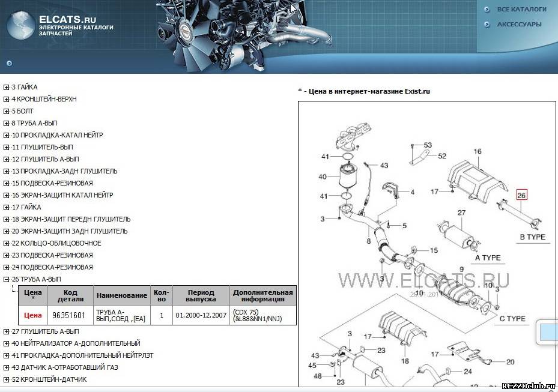Click callout 45 in the lower diagram
Screen dimensions: 558x392
312,366
